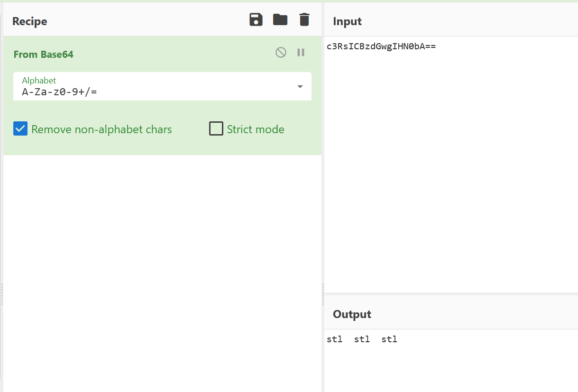Click the Remove non-alphabet chars label

101,129
